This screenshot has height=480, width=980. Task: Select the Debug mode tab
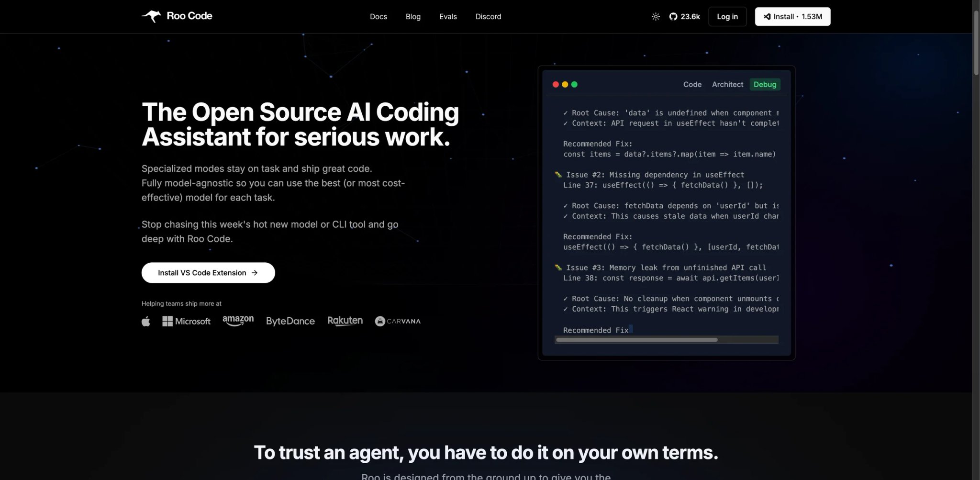765,85
